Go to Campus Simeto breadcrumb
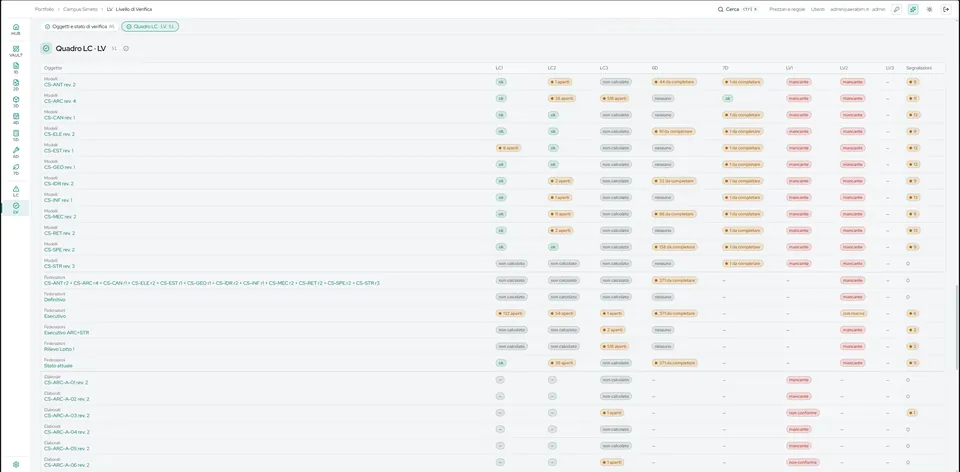This screenshot has width=960, height=472. [80, 9]
